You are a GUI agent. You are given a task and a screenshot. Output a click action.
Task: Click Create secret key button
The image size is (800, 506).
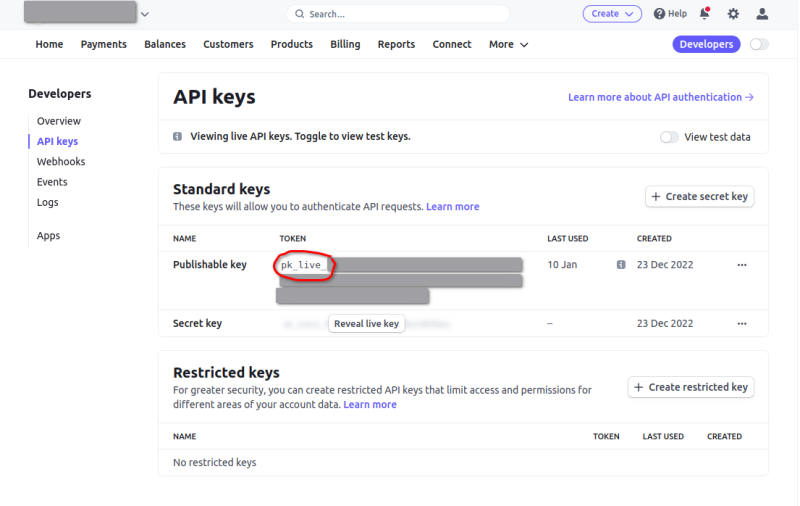[x=699, y=197]
